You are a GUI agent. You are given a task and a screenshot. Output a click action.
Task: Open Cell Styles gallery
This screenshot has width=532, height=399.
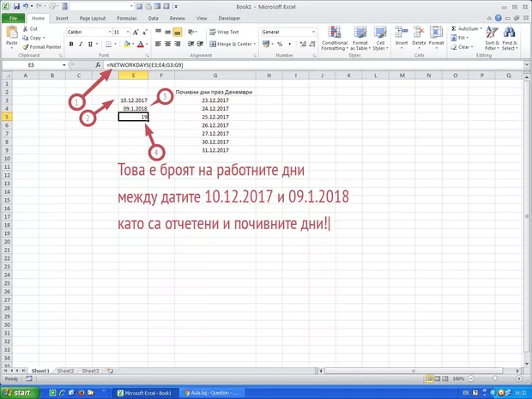pos(380,39)
